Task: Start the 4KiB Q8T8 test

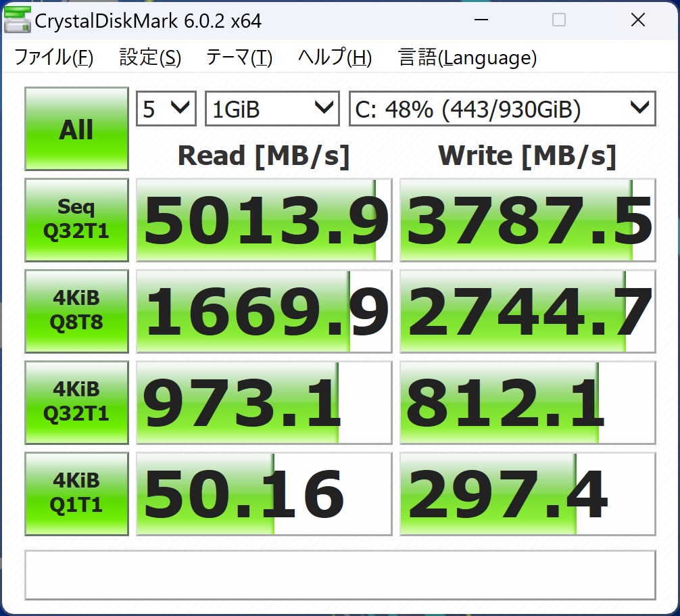Action: pyautogui.click(x=77, y=311)
